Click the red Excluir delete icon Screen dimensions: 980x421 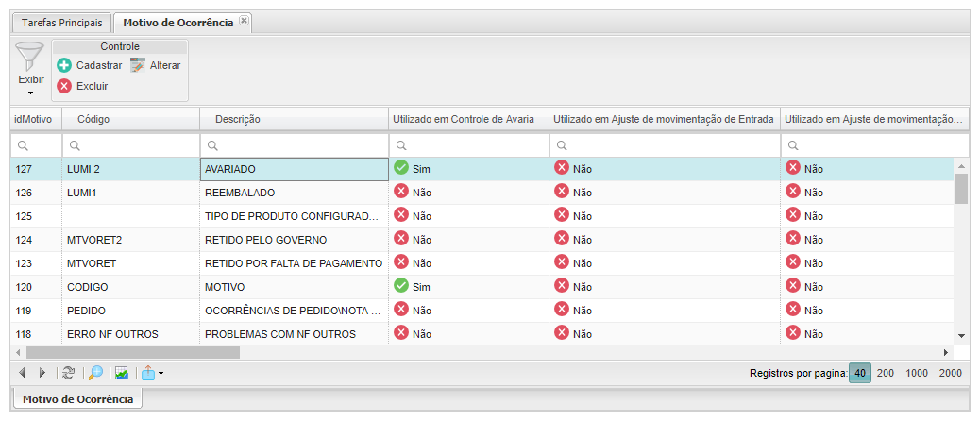pyautogui.click(x=64, y=86)
